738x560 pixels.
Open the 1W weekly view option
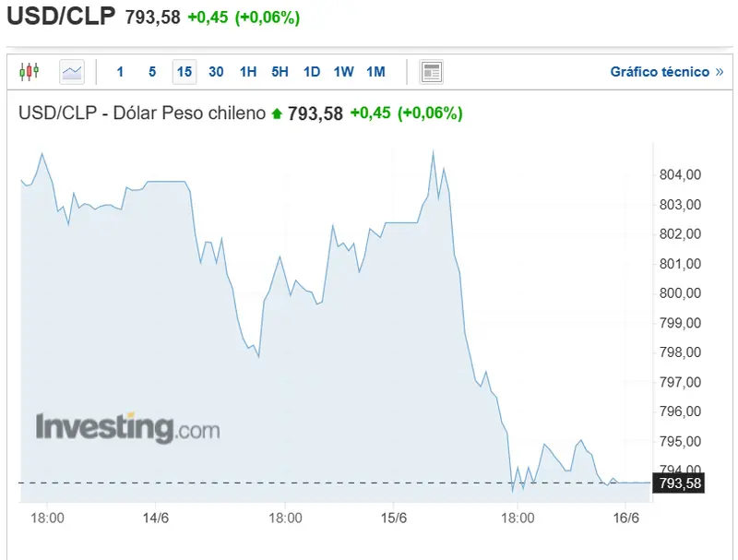(x=340, y=71)
